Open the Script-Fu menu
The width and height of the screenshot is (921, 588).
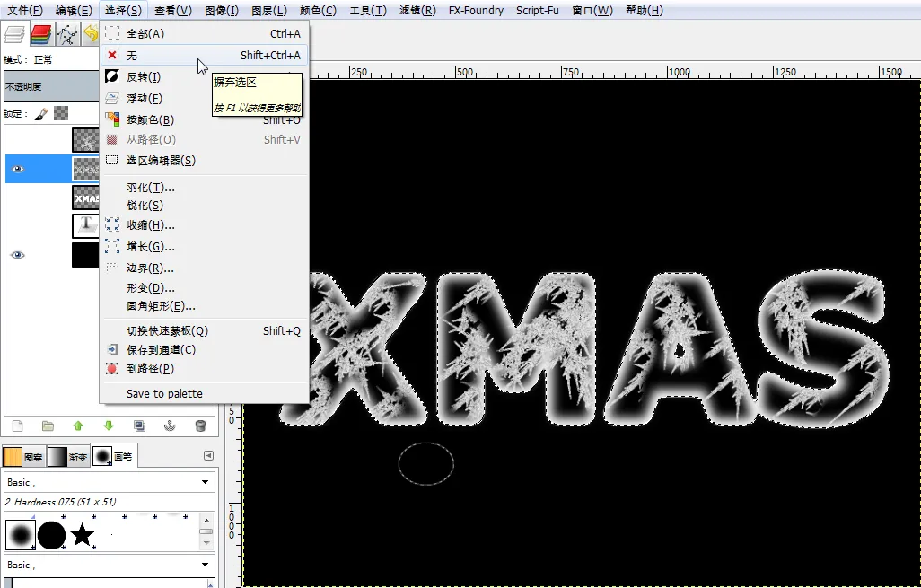coord(538,11)
